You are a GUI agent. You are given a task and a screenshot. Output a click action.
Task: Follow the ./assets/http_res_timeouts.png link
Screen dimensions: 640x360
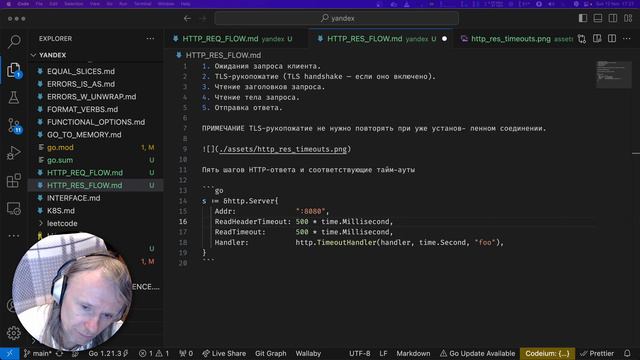283,149
